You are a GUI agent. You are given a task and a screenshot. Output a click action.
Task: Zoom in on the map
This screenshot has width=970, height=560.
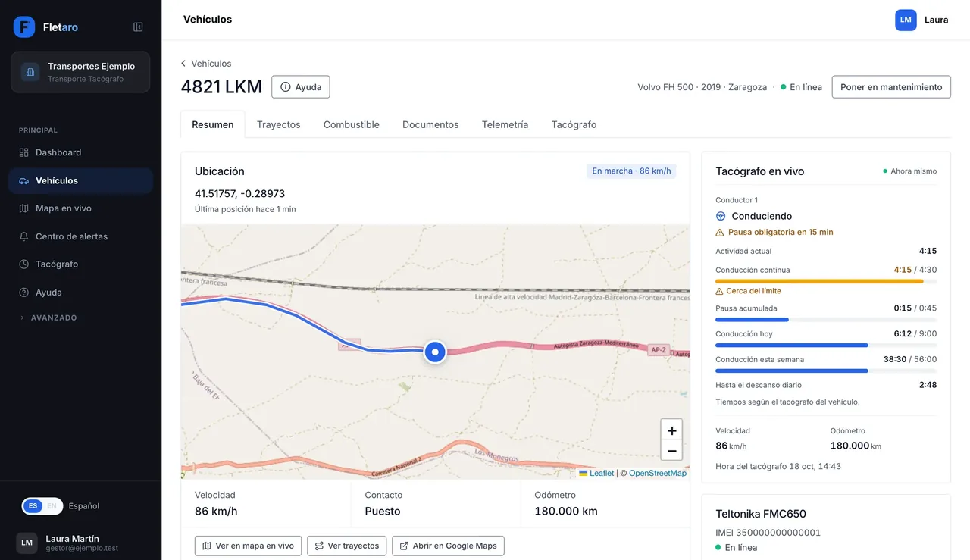pos(671,430)
